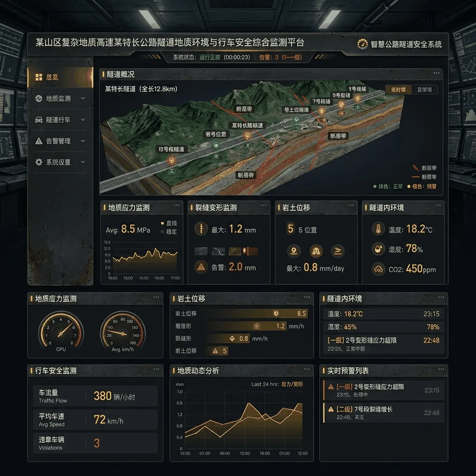Click the Violations count 3
Screen dimensions: 476x476
(97, 443)
